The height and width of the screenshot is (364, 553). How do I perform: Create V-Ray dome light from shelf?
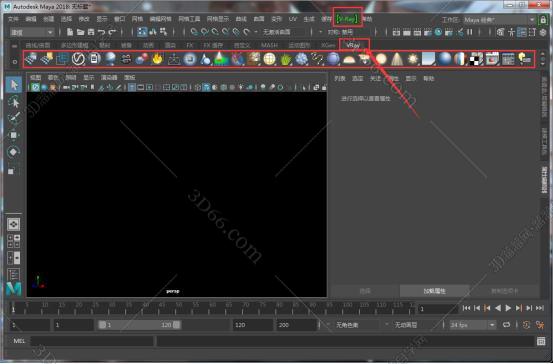349,59
